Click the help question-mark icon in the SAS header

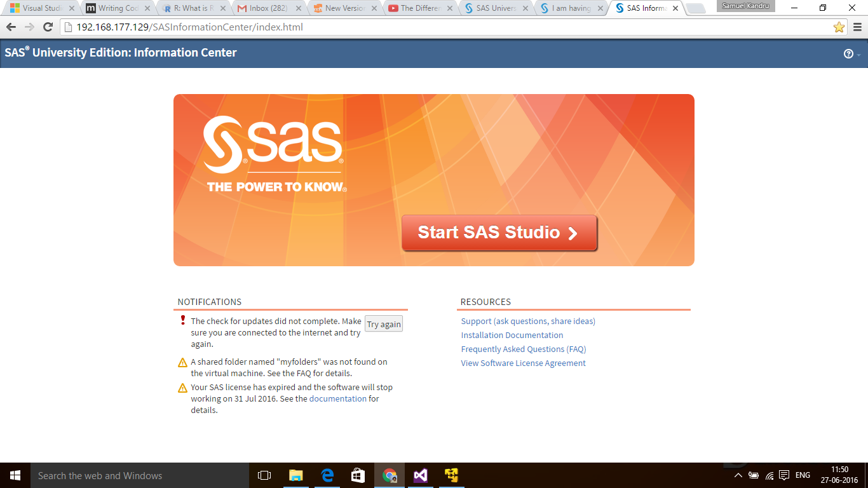849,53
